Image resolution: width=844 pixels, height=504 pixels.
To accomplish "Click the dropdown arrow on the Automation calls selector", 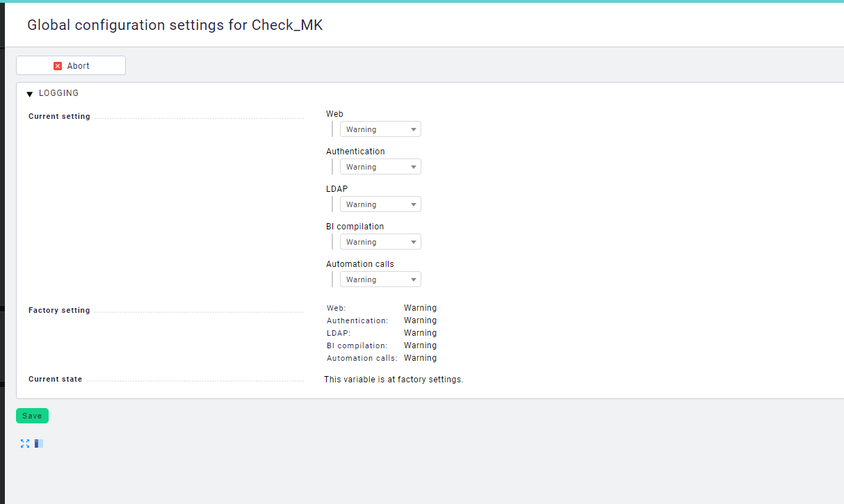I will coord(414,279).
